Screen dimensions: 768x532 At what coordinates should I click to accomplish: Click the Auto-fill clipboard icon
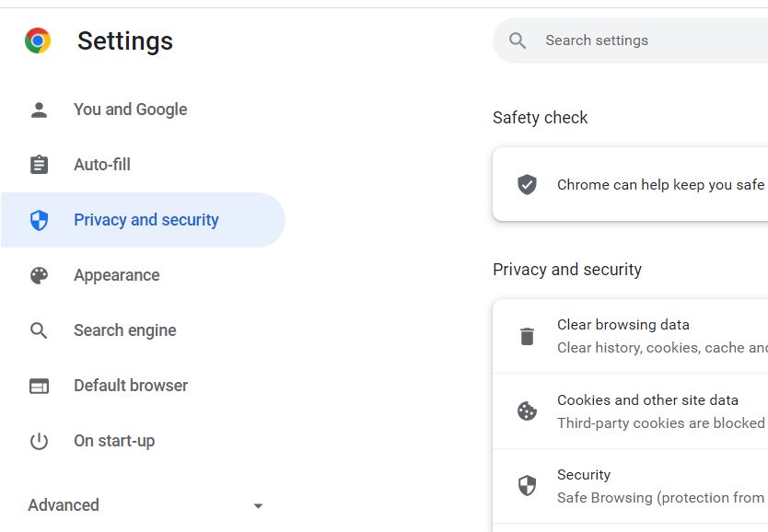click(x=39, y=164)
